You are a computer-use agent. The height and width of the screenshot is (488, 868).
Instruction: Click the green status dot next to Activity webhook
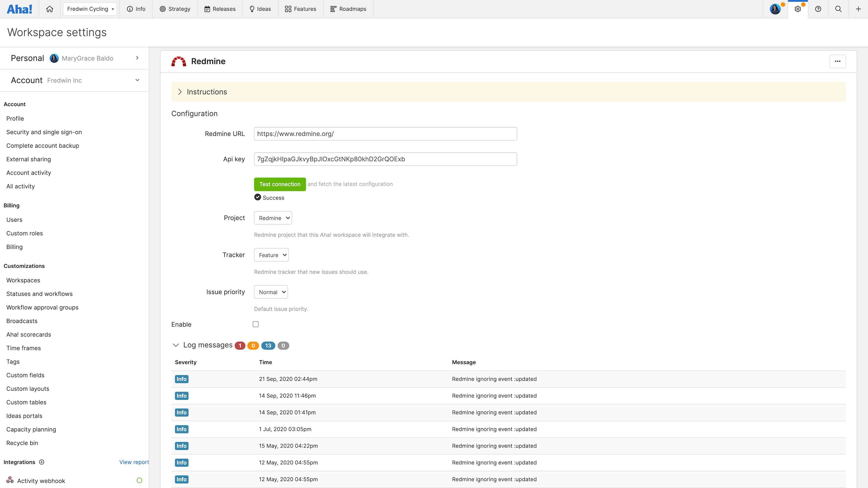pyautogui.click(x=139, y=480)
